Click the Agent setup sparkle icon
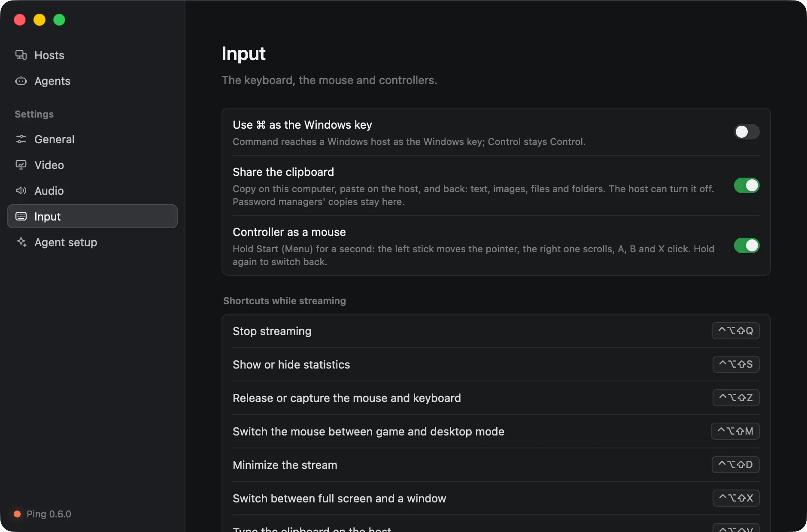The height and width of the screenshot is (532, 807). tap(21, 242)
